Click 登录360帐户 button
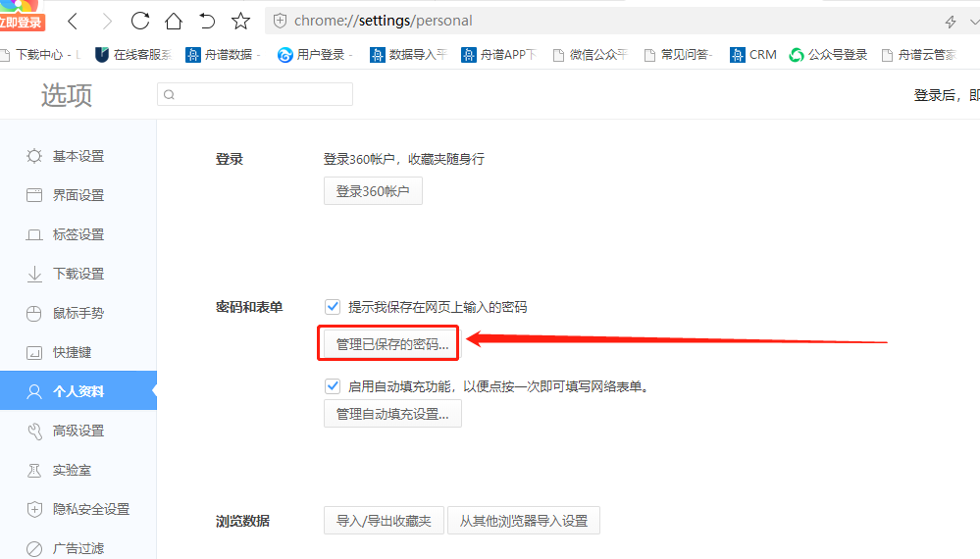This screenshot has width=980, height=559. tap(373, 191)
